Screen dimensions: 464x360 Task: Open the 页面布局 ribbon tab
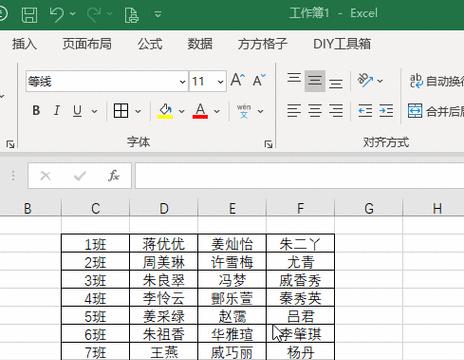coord(87,44)
